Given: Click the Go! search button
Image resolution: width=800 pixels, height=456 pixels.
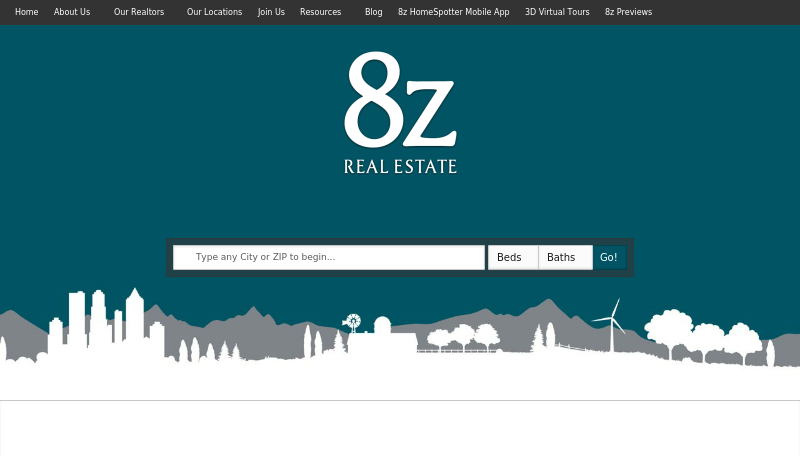Looking at the screenshot, I should (609, 257).
